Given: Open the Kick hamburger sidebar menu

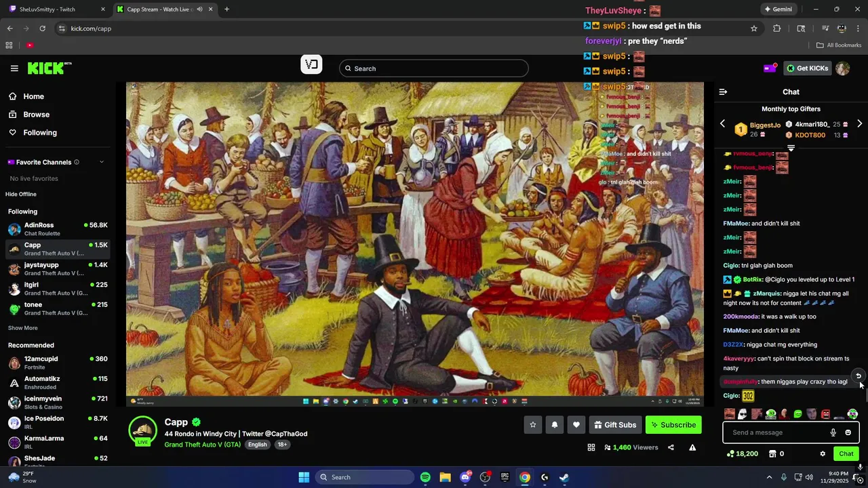Looking at the screenshot, I should pyautogui.click(x=14, y=68).
